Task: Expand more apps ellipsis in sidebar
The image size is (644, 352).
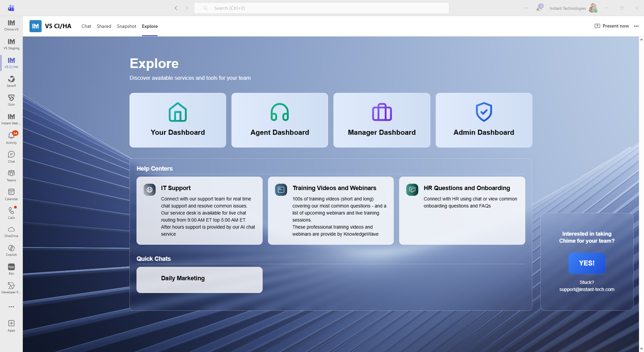Action: (11, 307)
